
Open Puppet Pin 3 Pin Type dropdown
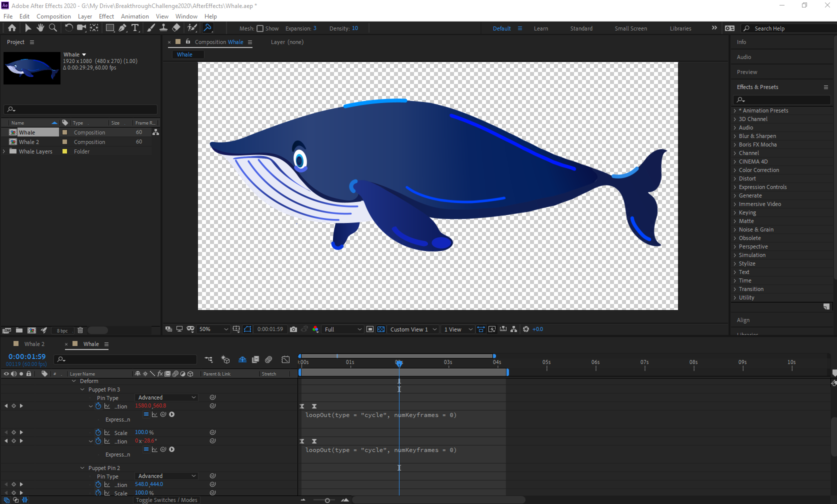click(166, 397)
